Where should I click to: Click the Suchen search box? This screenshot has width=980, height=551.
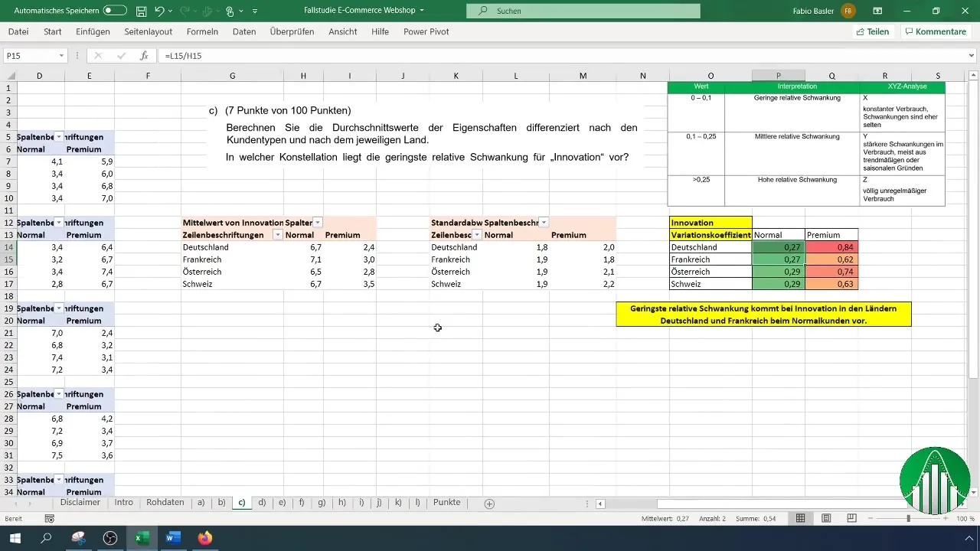[x=583, y=11]
